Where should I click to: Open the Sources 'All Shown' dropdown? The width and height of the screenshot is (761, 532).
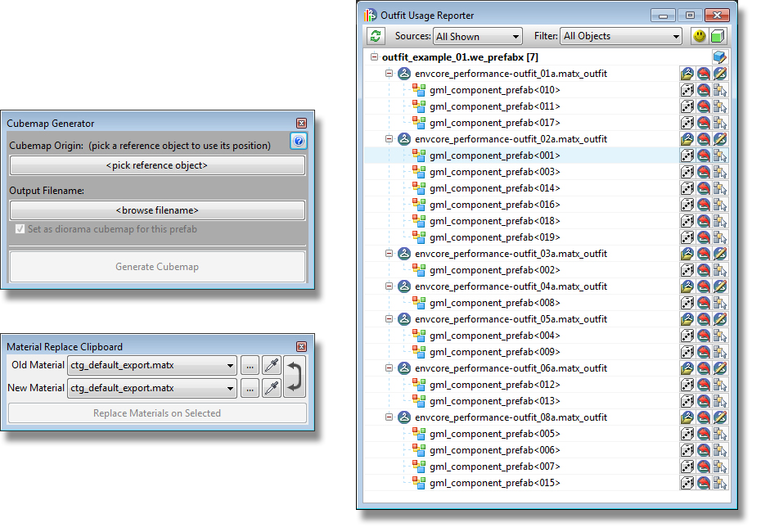478,36
